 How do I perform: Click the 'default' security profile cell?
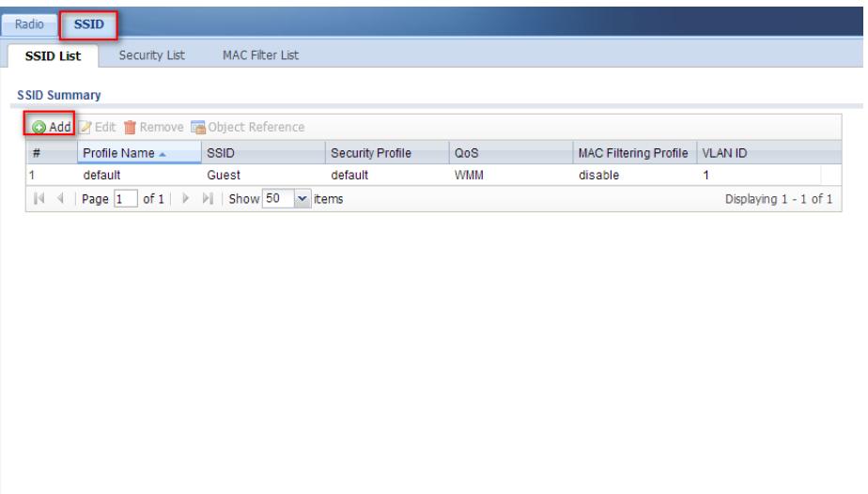tap(387, 175)
